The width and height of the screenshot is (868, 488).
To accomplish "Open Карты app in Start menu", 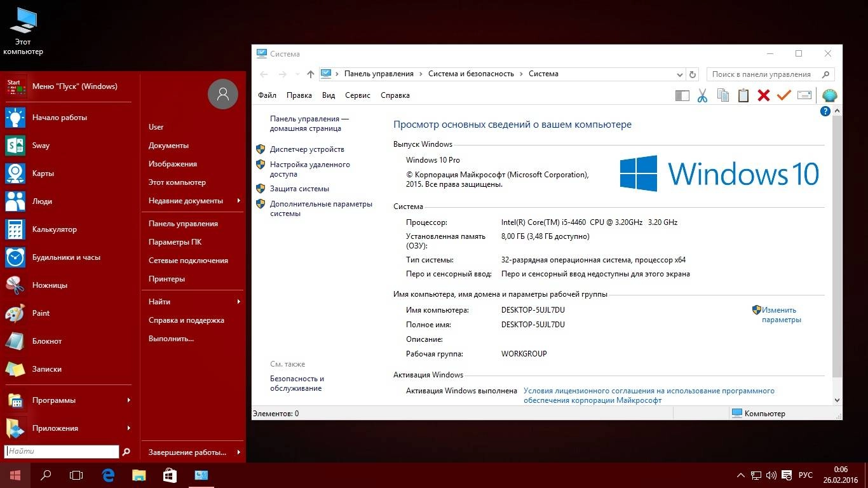I will tap(70, 173).
